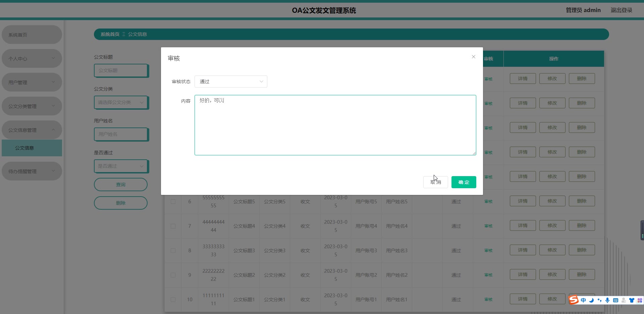The height and width of the screenshot is (314, 644).
Task: Open 详情 for 公文标题2 row
Action: pyautogui.click(x=523, y=274)
